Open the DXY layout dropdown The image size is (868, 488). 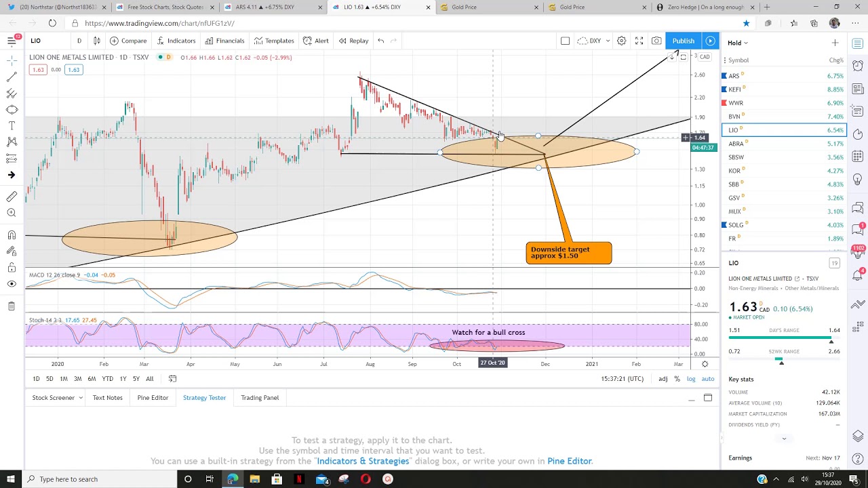click(x=594, y=41)
